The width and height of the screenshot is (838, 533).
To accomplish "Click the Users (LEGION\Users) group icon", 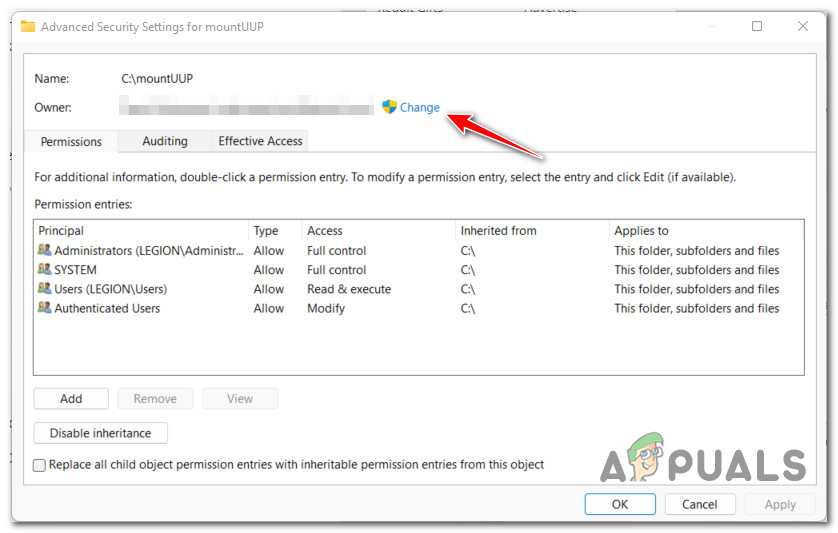I will tap(44, 289).
